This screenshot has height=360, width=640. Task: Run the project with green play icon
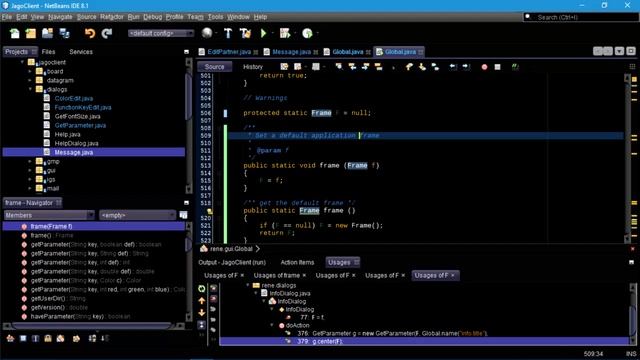[263, 33]
